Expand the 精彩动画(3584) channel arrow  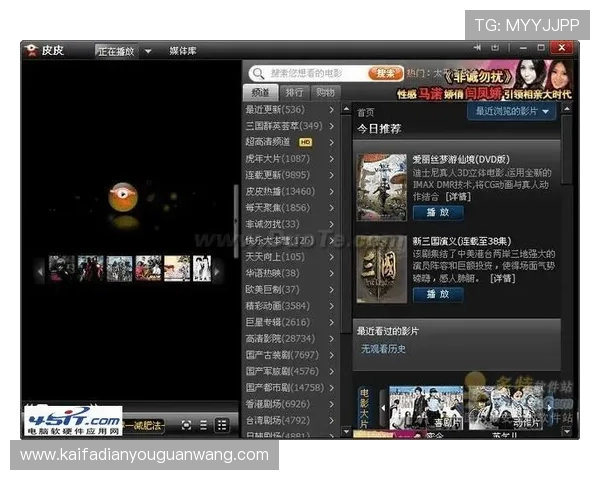tap(332, 306)
